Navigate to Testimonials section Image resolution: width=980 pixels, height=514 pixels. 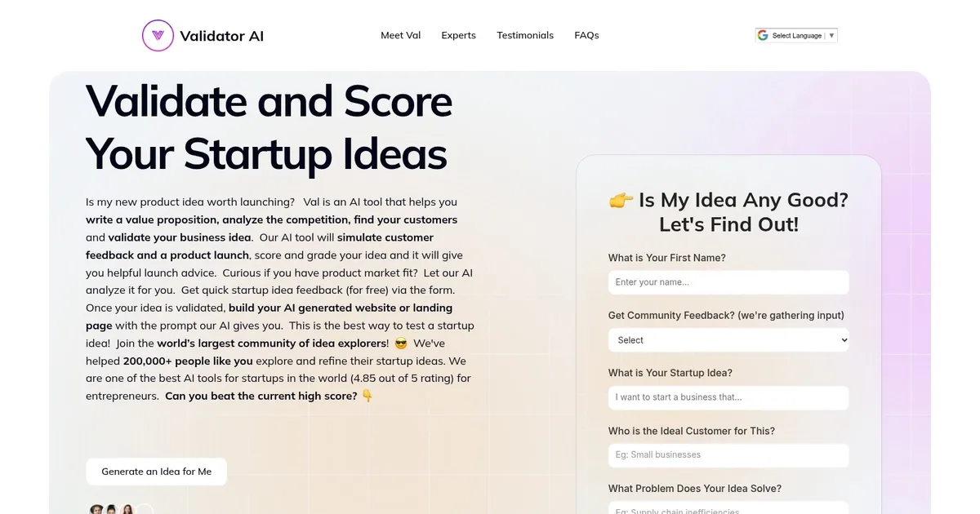point(524,35)
